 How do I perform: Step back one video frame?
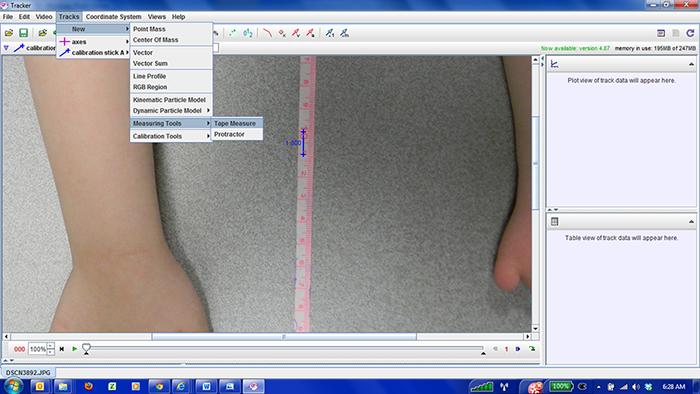(x=495, y=349)
